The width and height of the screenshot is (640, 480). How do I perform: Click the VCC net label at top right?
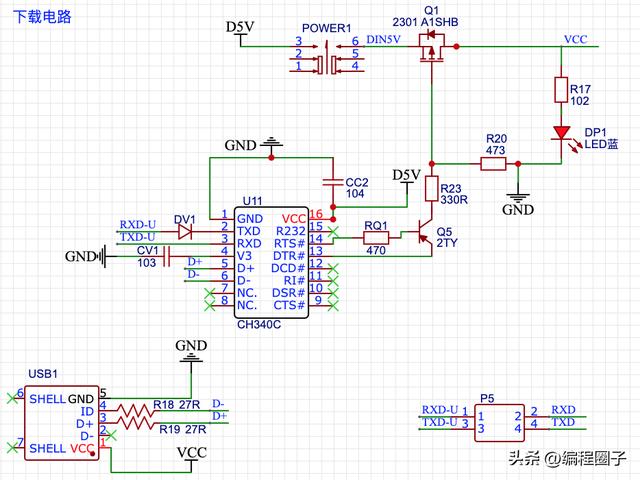click(576, 39)
